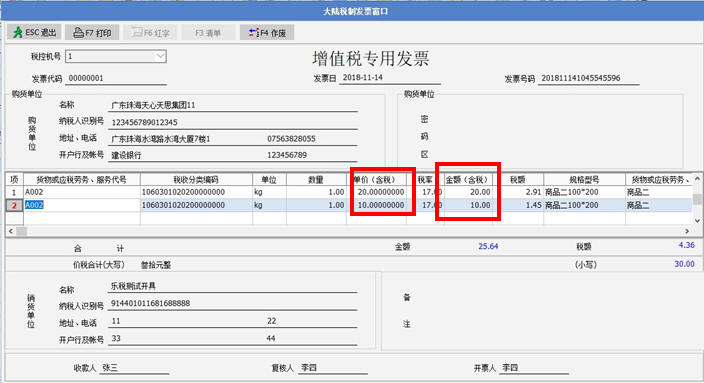The image size is (704, 383).
Task: Click seller account value 44
Action: 271,338
